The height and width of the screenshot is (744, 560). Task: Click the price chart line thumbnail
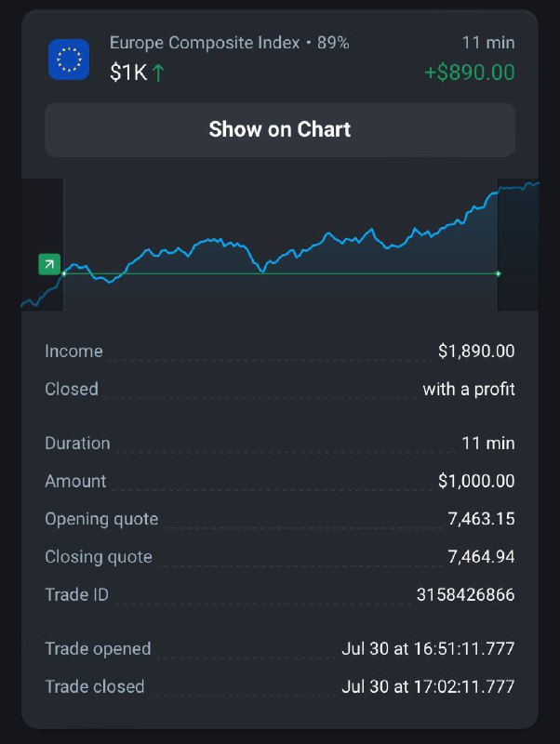[x=280, y=245]
